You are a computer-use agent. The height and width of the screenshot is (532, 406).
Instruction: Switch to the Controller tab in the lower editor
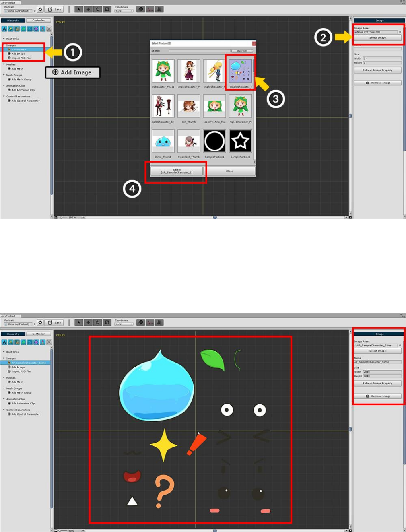tap(39, 334)
